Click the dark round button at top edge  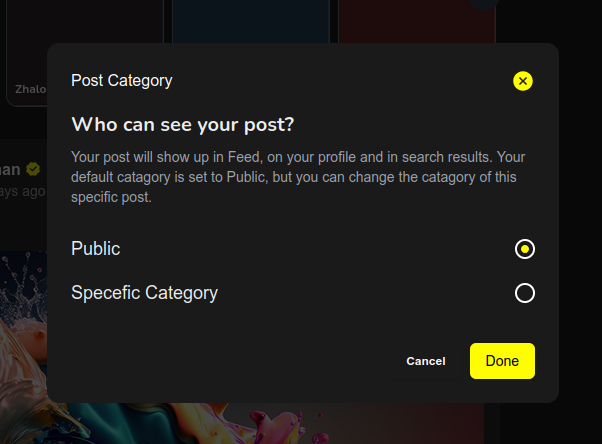pyautogui.click(x=484, y=3)
